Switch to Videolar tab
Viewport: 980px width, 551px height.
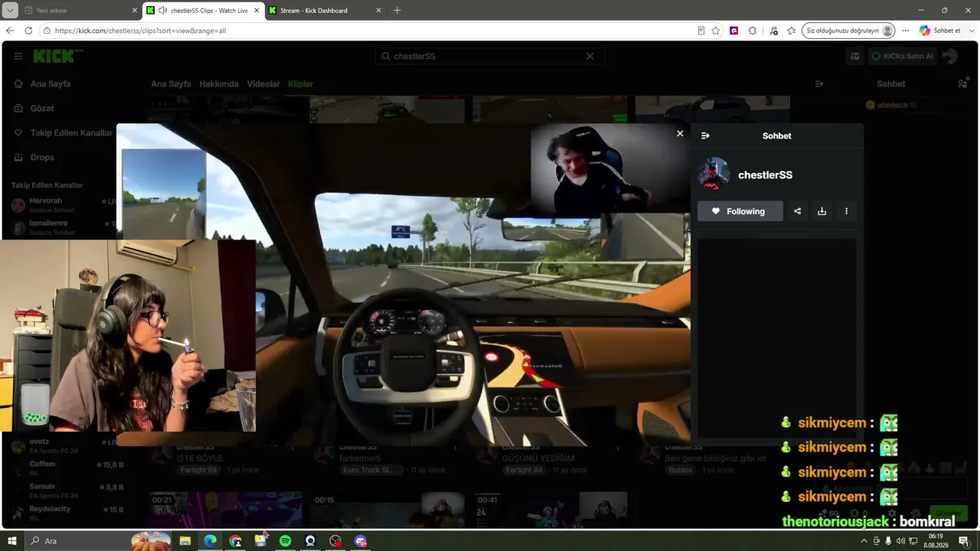tap(263, 83)
